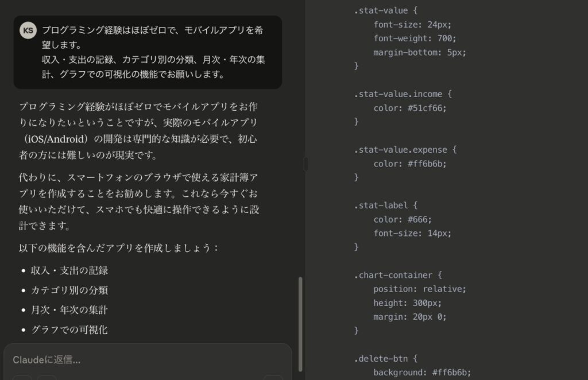Click the code line 'color: #51cf66;'
This screenshot has height=380, width=588.
pyautogui.click(x=410, y=108)
